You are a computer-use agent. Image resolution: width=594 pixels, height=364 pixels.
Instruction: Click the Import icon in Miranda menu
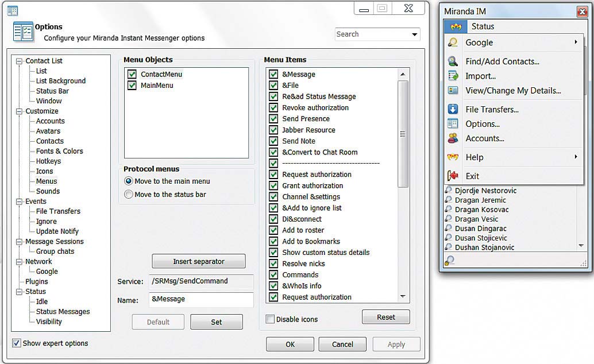pyautogui.click(x=453, y=76)
